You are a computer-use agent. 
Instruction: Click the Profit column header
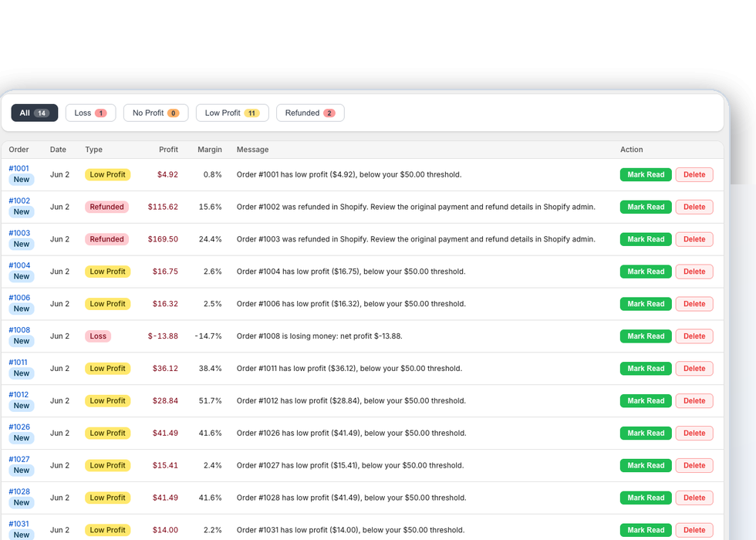tap(168, 150)
